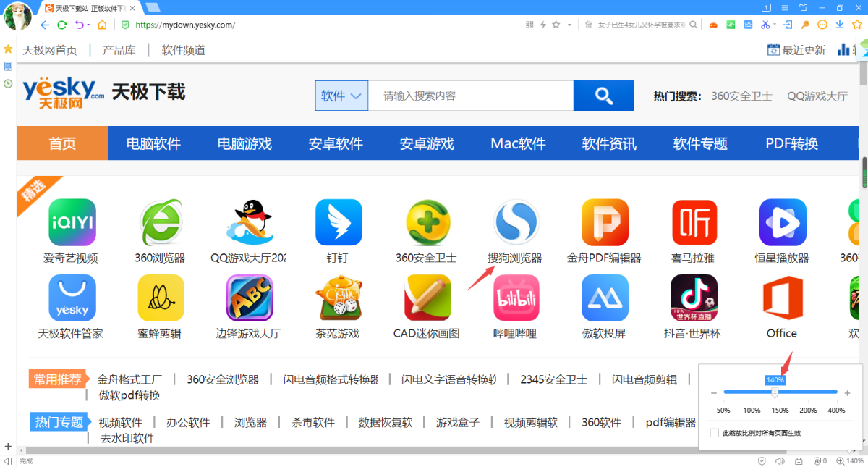Open the CAD迷你画图 app icon
The image size is (868, 467).
tap(427, 298)
